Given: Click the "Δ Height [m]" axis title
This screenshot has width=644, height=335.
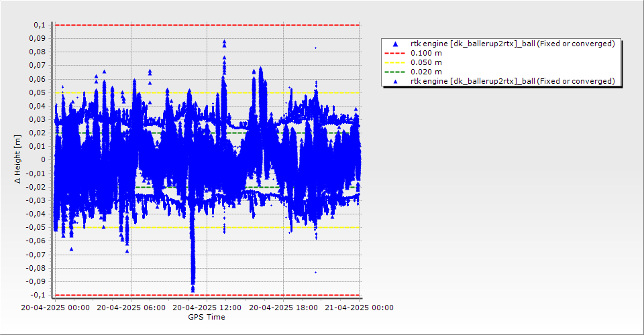Looking at the screenshot, I should (x=17, y=159).
